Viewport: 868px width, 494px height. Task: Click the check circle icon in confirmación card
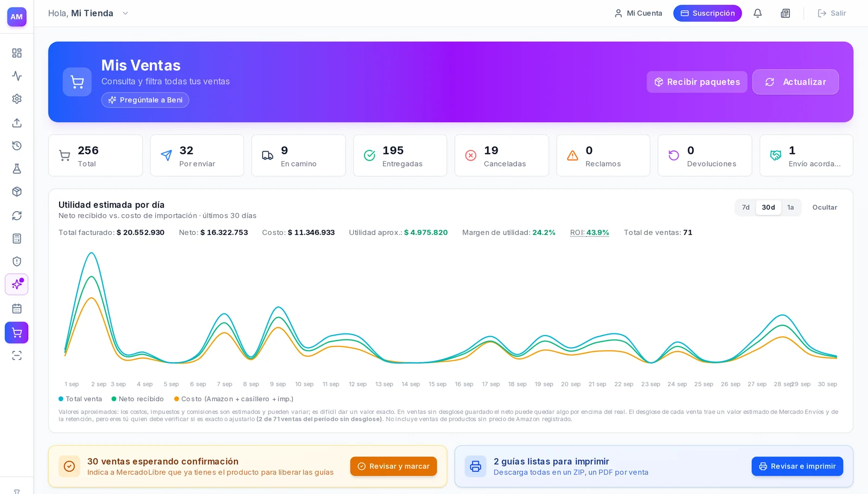[69, 466]
